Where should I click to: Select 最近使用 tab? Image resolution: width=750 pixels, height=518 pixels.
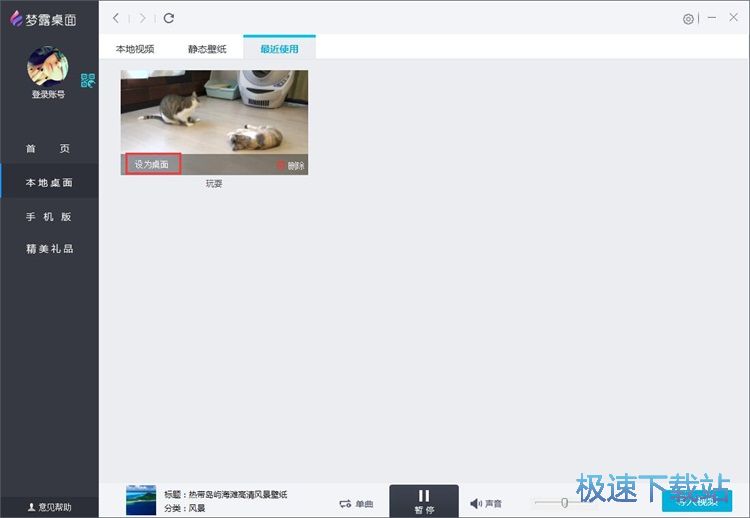pyautogui.click(x=279, y=48)
